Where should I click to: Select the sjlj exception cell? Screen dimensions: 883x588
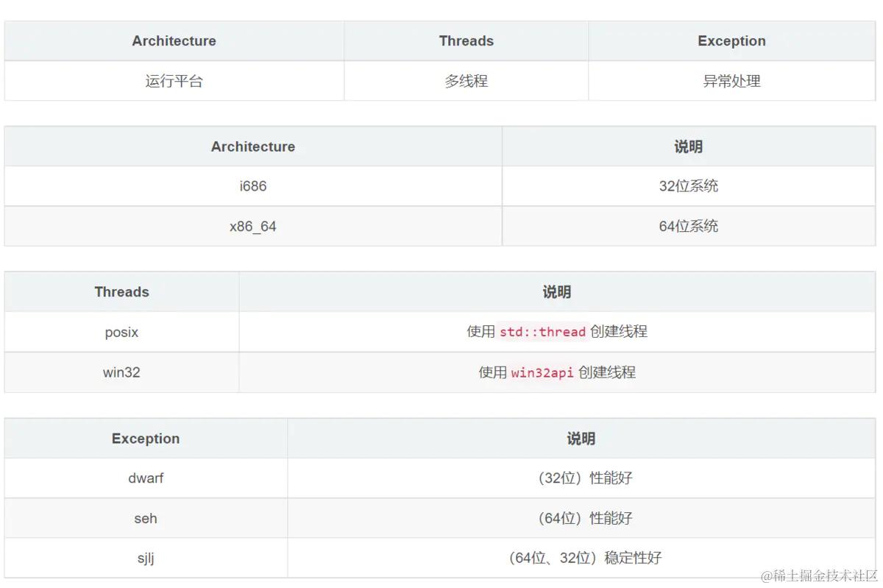146,558
